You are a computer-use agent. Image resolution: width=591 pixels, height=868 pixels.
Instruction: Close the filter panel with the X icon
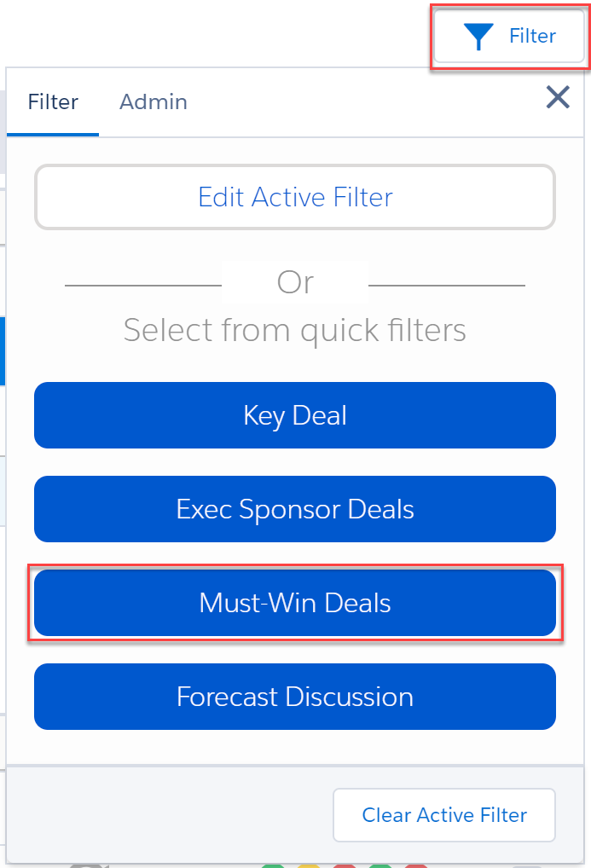tap(558, 97)
